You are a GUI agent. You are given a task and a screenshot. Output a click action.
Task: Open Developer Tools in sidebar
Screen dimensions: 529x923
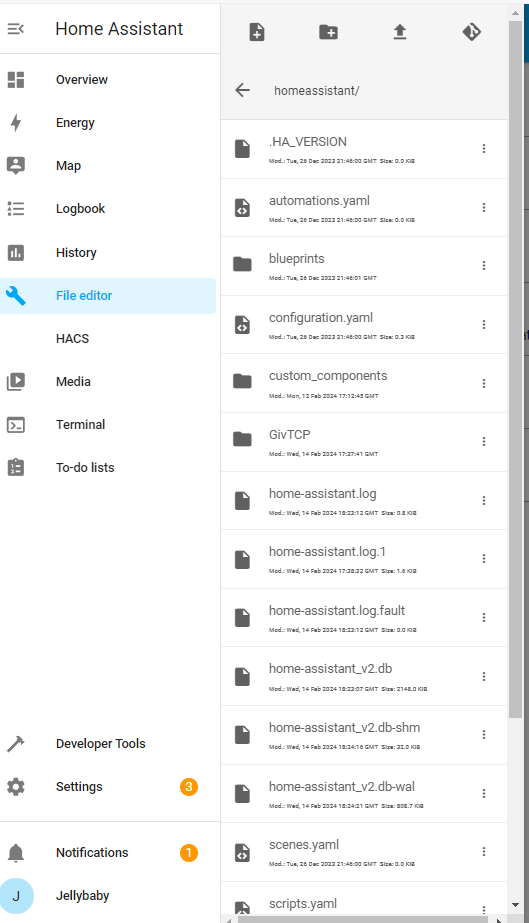tap(108, 743)
